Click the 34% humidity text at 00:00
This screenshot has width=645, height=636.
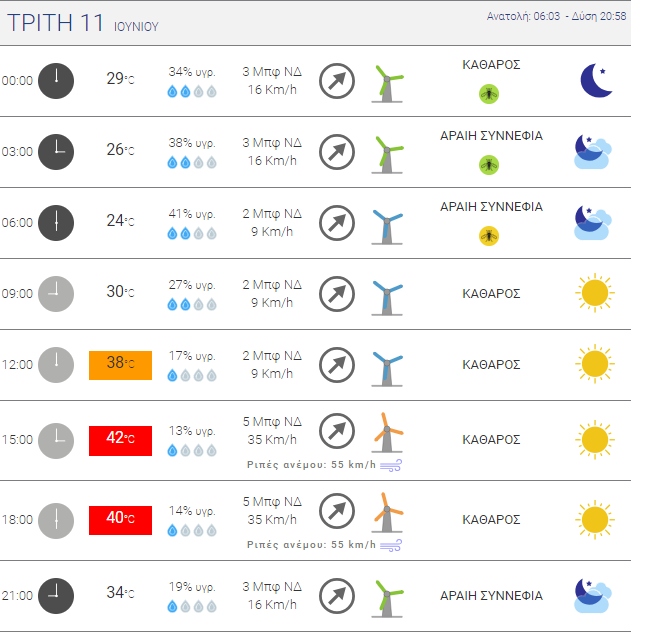click(x=192, y=72)
